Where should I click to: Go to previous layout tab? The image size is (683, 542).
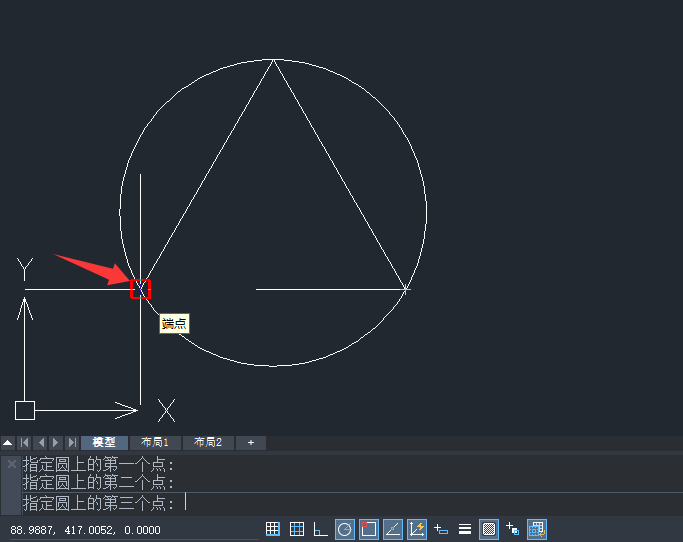point(41,443)
